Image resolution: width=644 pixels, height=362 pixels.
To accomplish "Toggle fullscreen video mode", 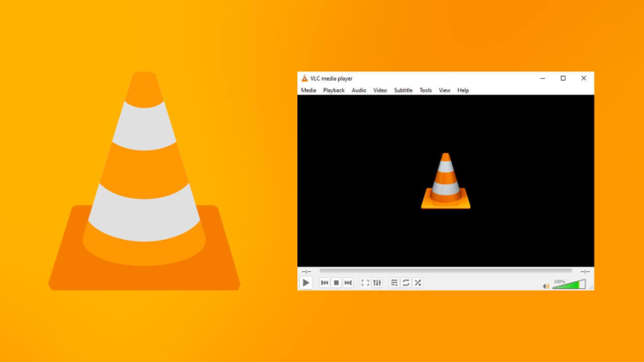I will [365, 283].
